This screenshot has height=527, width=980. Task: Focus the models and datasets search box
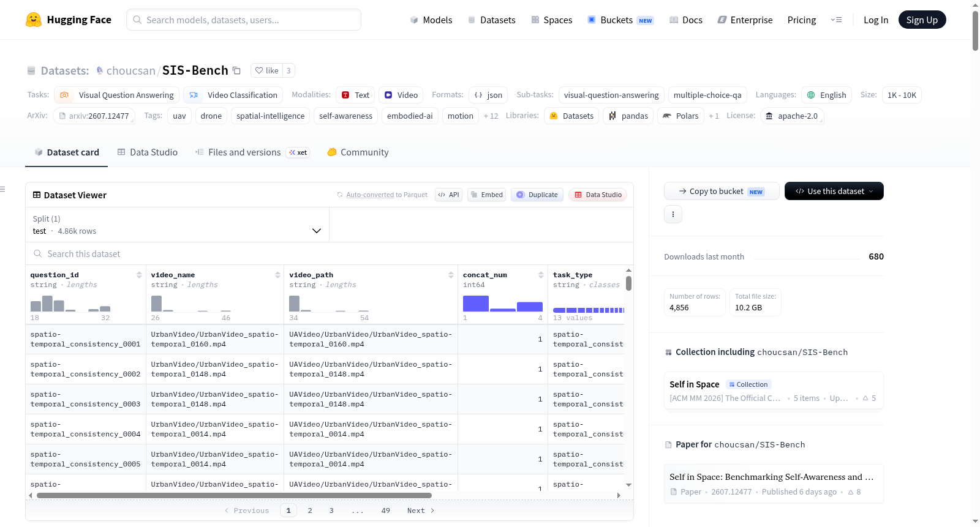click(244, 20)
